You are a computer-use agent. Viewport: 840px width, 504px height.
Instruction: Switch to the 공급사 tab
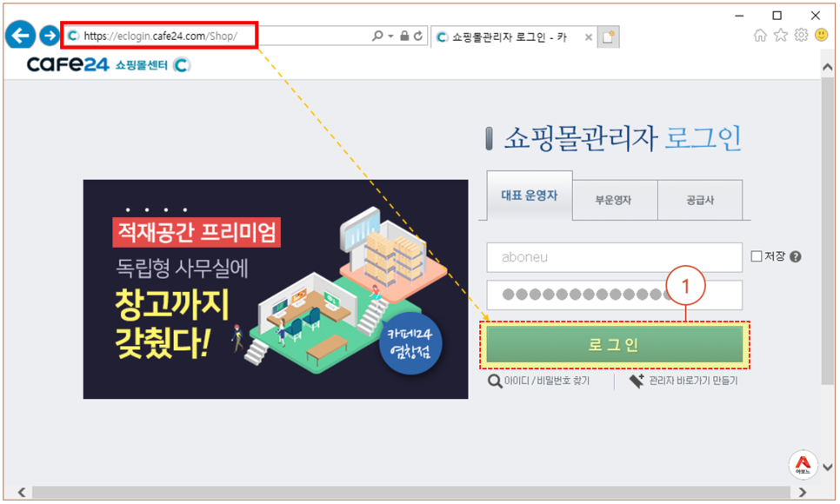700,200
